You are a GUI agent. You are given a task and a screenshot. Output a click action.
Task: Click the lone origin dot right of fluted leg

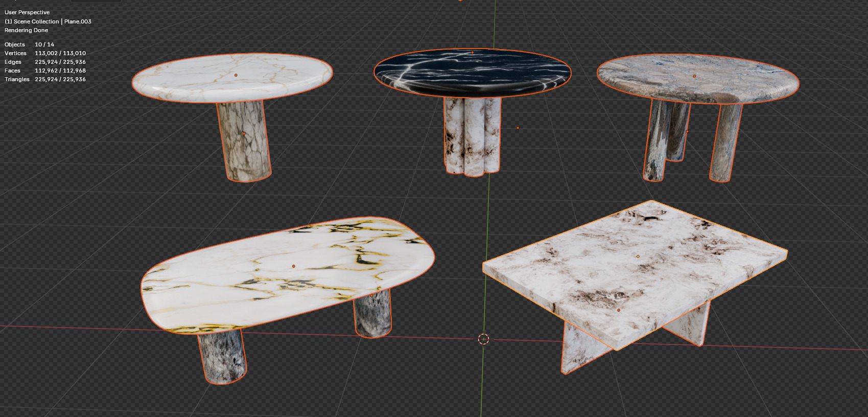[x=518, y=128]
